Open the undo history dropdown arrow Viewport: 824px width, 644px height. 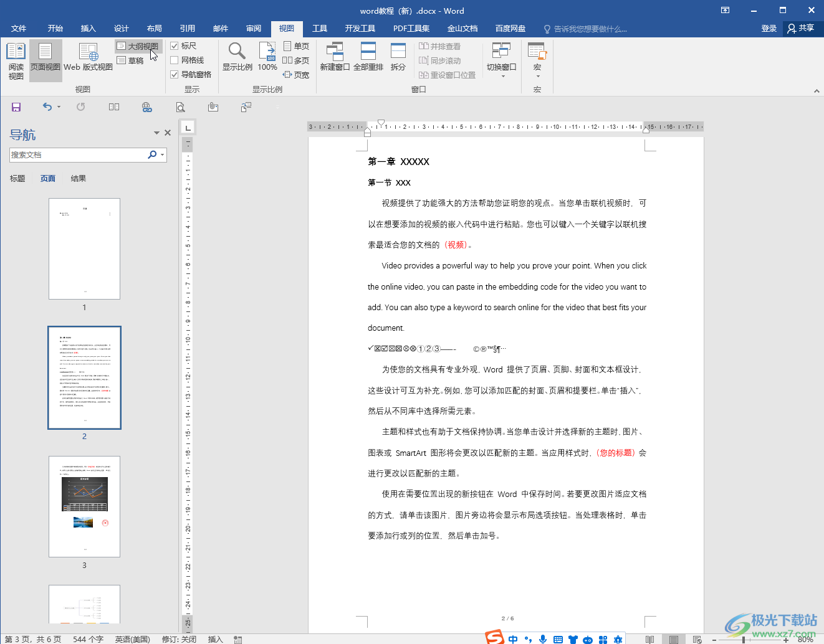[x=59, y=107]
